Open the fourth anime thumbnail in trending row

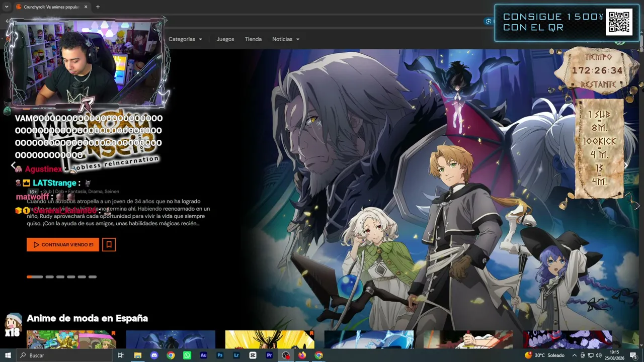(369, 339)
